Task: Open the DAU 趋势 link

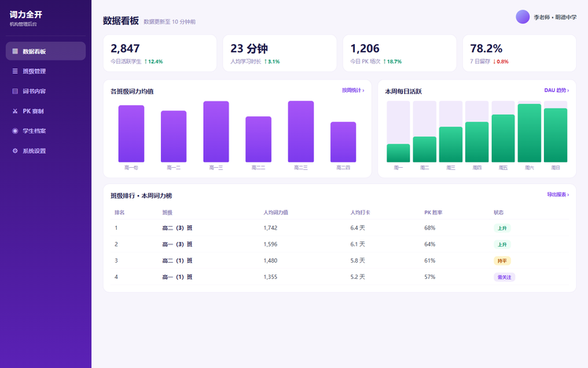Action: (x=556, y=90)
